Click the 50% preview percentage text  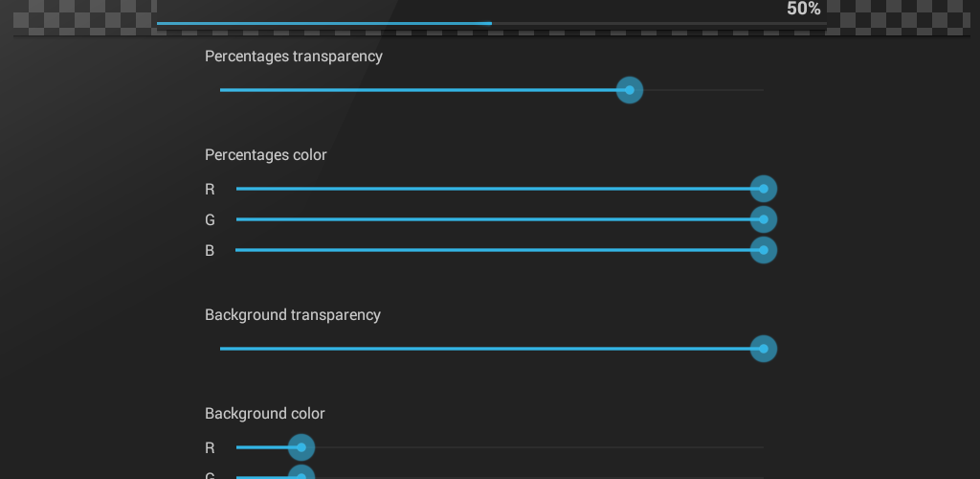(x=803, y=9)
